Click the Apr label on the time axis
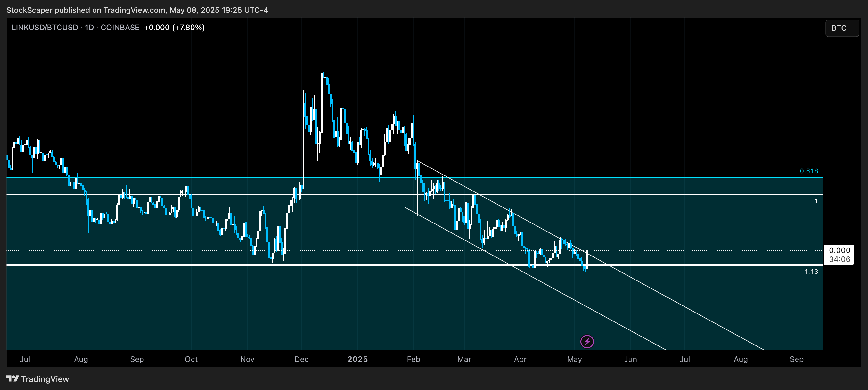This screenshot has width=868, height=390. coord(520,359)
